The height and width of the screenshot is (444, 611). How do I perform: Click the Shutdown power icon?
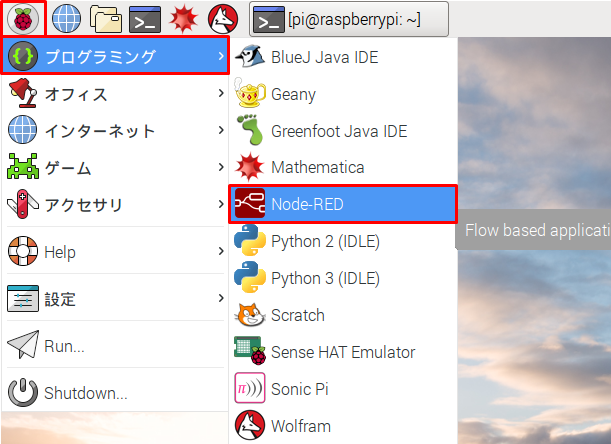coord(23,392)
